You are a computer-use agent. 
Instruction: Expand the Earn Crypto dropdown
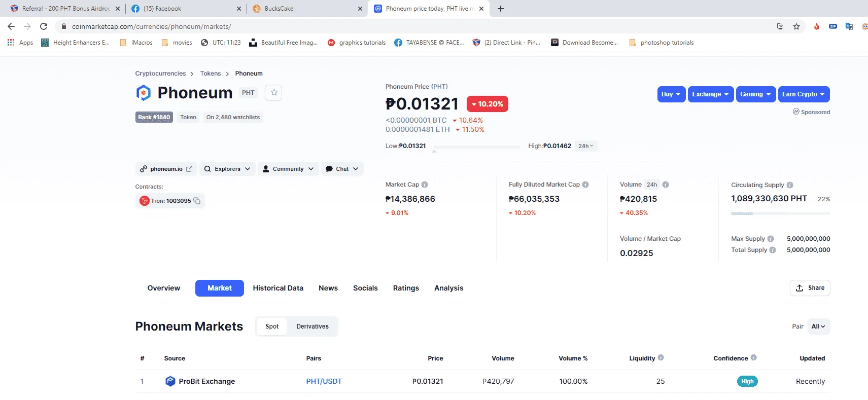[804, 94]
